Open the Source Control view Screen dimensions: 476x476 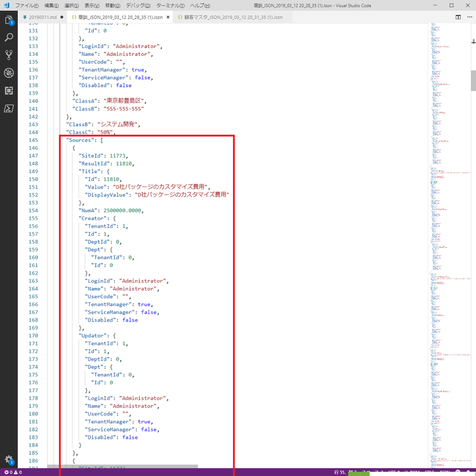(9, 55)
